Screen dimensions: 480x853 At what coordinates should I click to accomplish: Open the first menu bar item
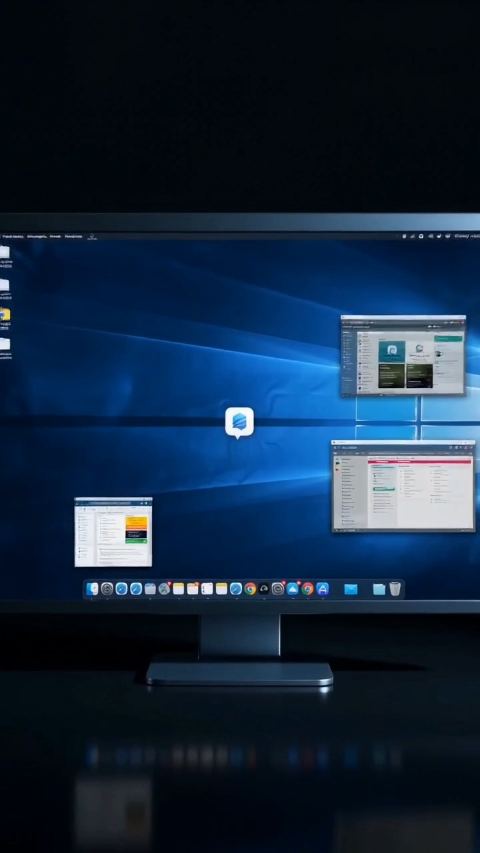pos(13,236)
